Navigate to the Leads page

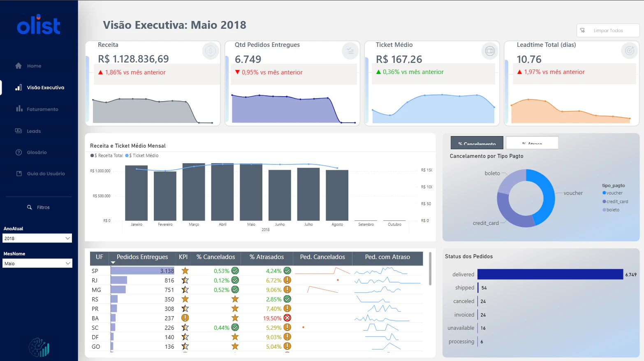click(x=34, y=131)
